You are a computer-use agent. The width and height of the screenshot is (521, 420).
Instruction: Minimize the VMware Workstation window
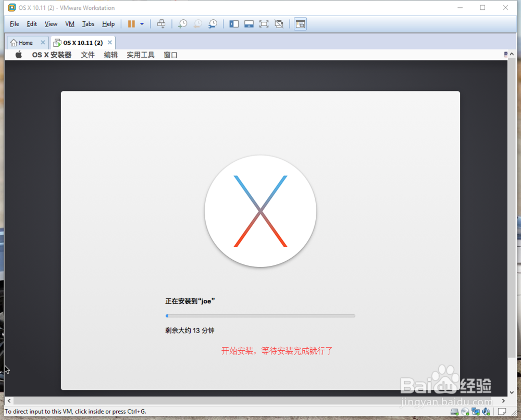[x=460, y=7]
